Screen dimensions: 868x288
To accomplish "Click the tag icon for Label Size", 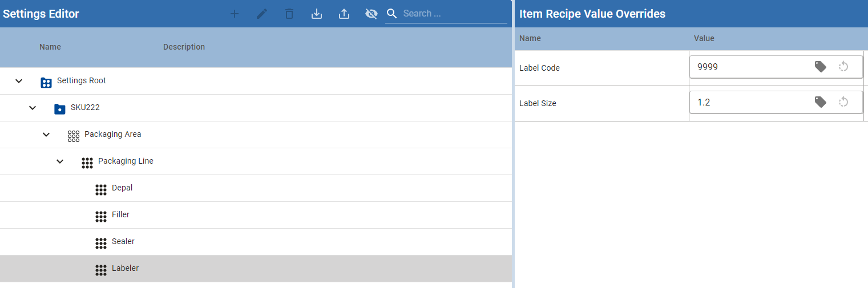I will [x=820, y=102].
